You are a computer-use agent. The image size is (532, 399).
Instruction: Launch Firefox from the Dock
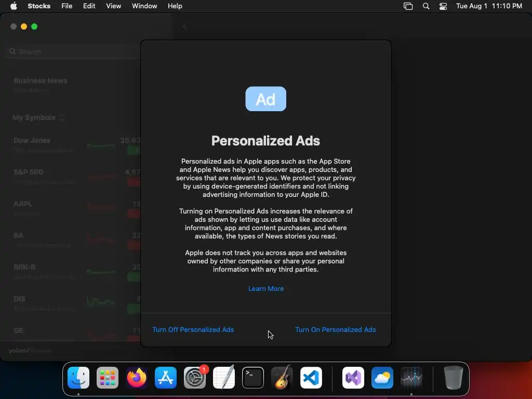pos(137,378)
